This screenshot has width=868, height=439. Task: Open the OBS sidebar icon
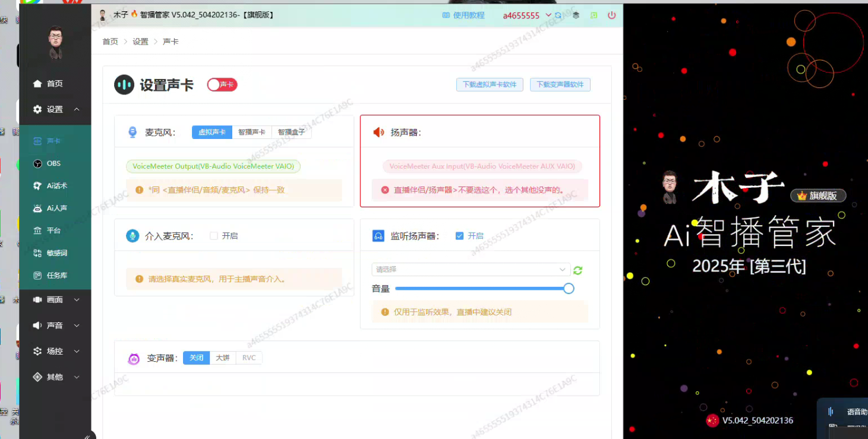[37, 163]
